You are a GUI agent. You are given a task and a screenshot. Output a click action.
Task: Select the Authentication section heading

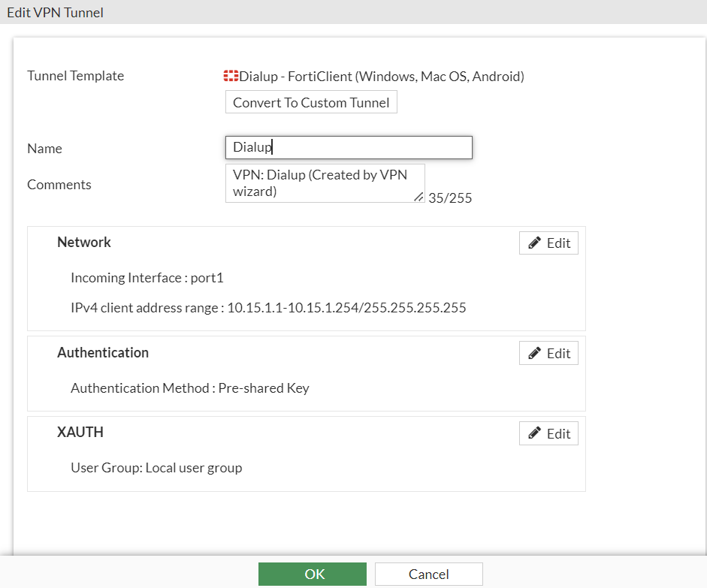pyautogui.click(x=103, y=352)
